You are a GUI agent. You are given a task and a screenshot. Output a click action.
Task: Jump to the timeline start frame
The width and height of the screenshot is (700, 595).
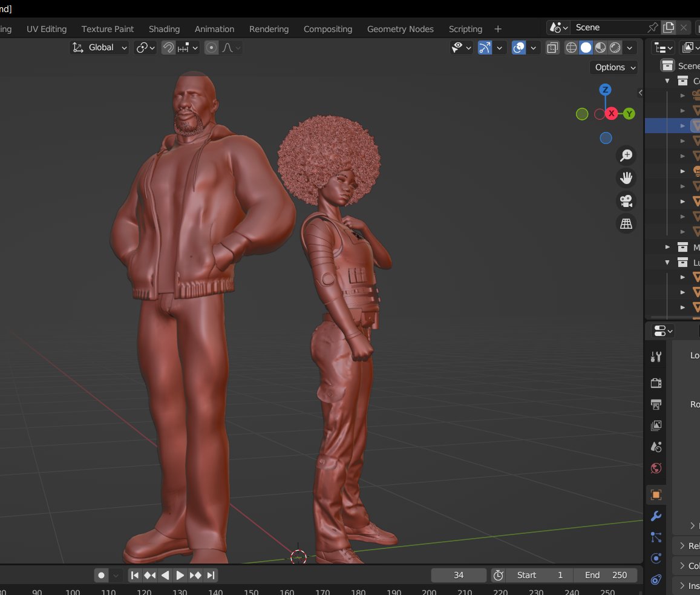134,576
